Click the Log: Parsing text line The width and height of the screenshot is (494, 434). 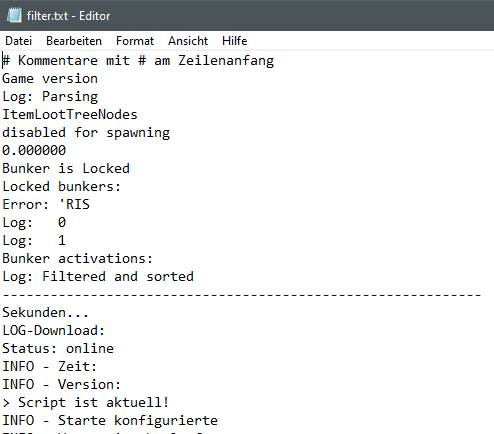point(50,97)
